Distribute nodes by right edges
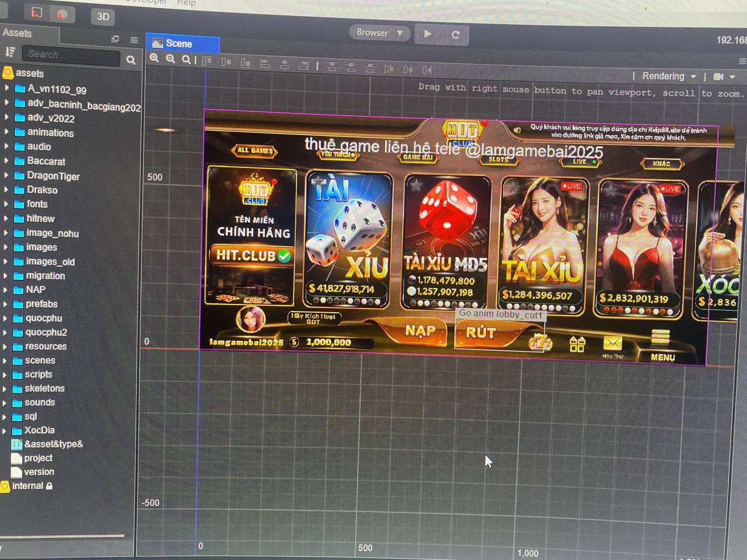 point(427,70)
